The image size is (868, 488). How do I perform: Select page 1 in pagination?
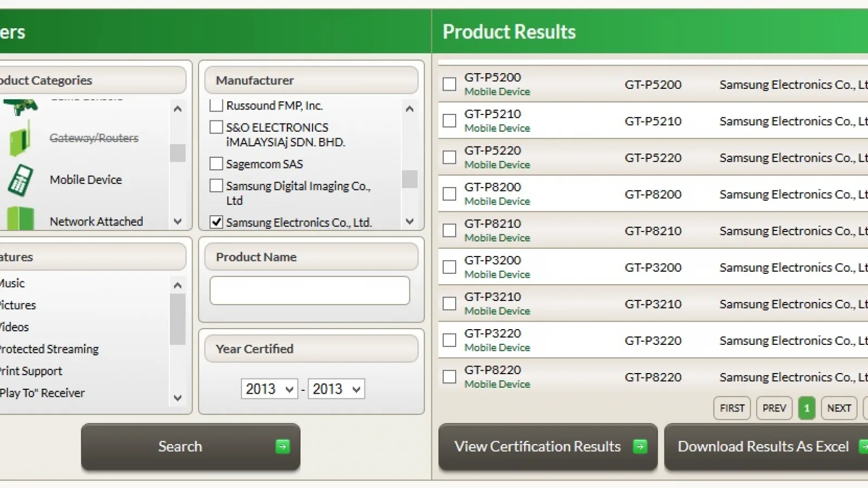807,408
